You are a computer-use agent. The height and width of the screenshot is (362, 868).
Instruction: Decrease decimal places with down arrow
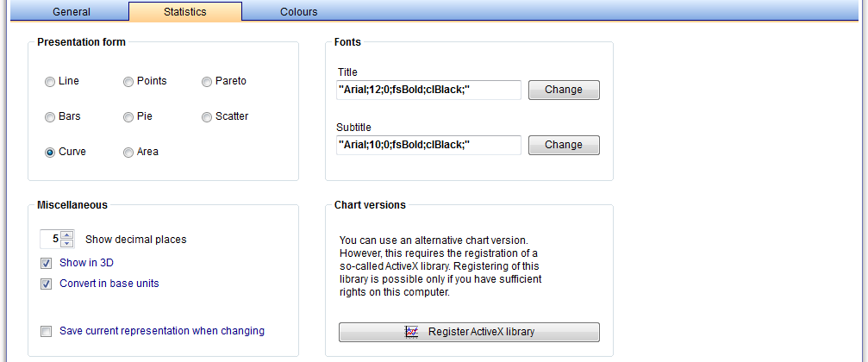pos(67,244)
